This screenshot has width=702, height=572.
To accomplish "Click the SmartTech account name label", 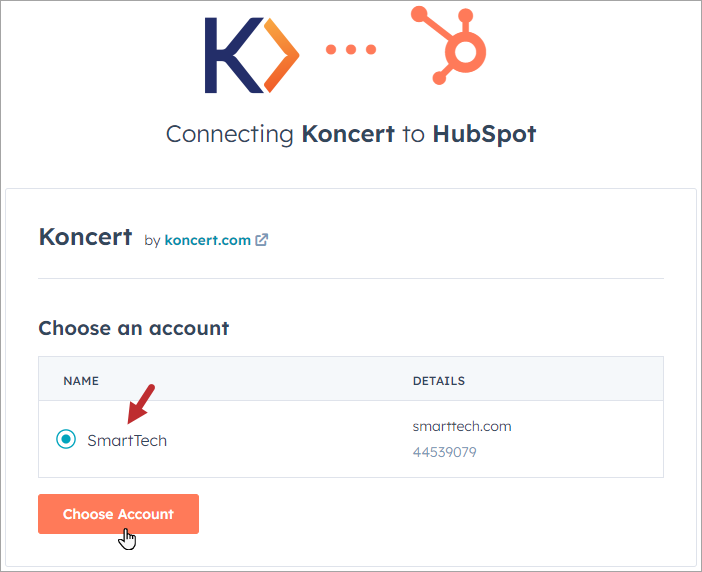I will click(127, 441).
